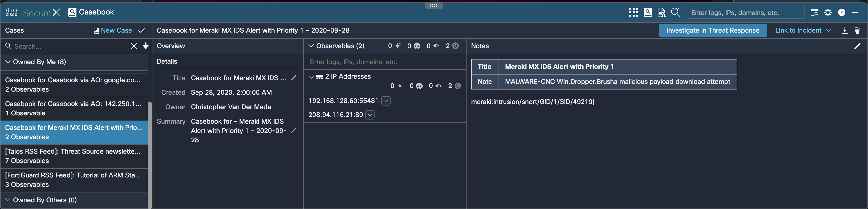868x209 pixels.
Task: Click the Overview section header
Action: point(171,46)
